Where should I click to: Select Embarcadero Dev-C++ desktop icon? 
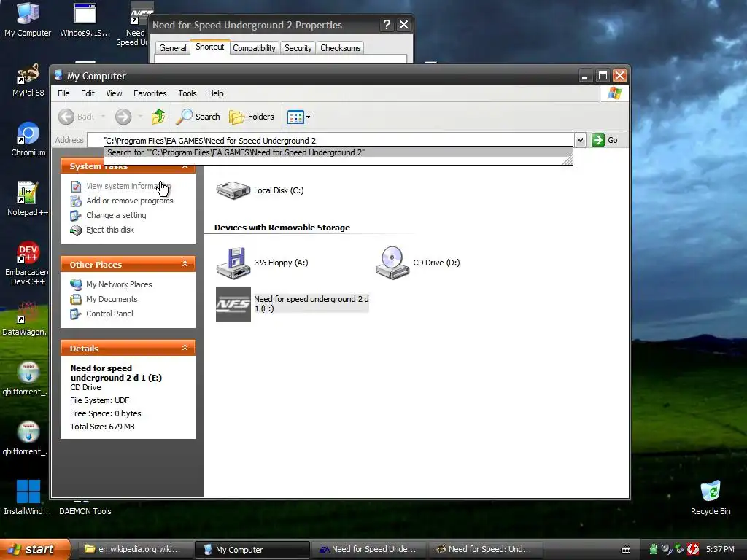tap(28, 263)
